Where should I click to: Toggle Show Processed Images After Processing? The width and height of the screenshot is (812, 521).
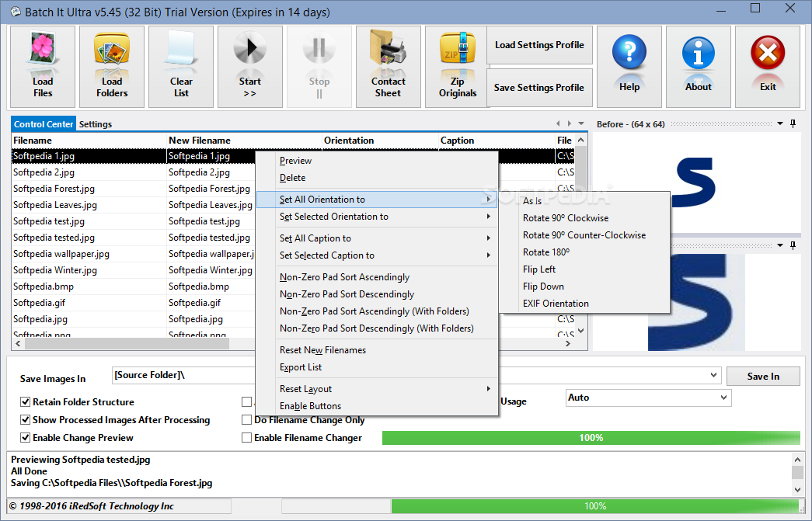(25, 419)
